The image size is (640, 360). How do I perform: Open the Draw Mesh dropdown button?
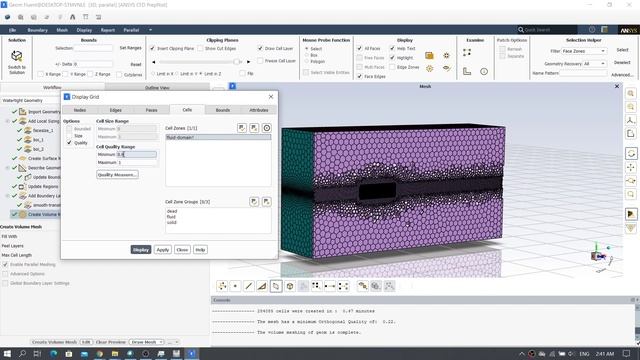pos(147,342)
